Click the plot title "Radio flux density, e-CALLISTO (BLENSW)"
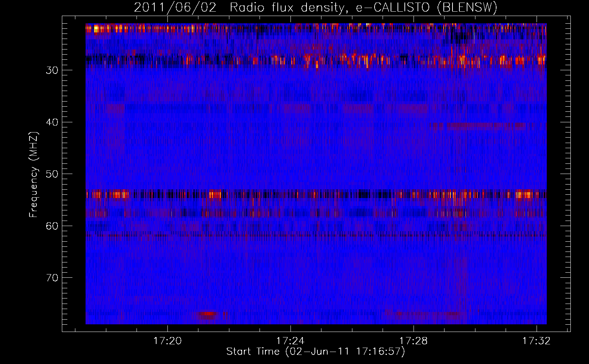The height and width of the screenshot is (364, 589). coord(363,8)
